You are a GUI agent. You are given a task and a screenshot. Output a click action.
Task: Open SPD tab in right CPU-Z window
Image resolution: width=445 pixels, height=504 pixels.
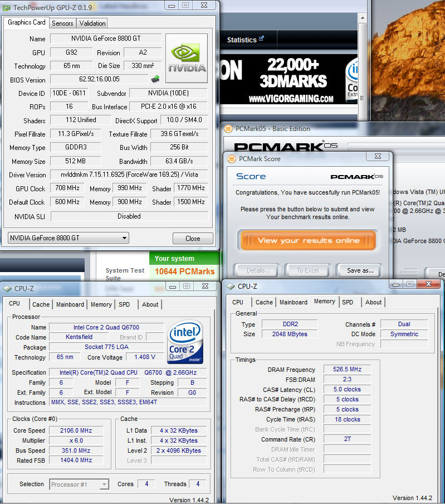tap(348, 302)
